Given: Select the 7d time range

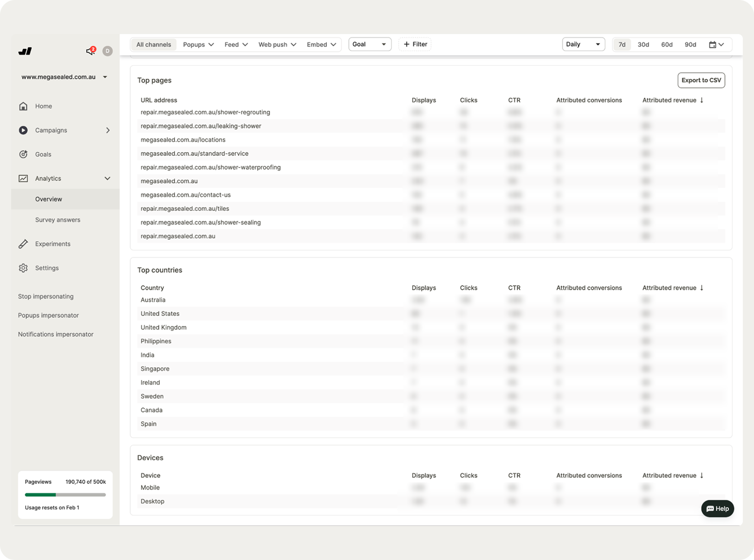Looking at the screenshot, I should pyautogui.click(x=621, y=45).
